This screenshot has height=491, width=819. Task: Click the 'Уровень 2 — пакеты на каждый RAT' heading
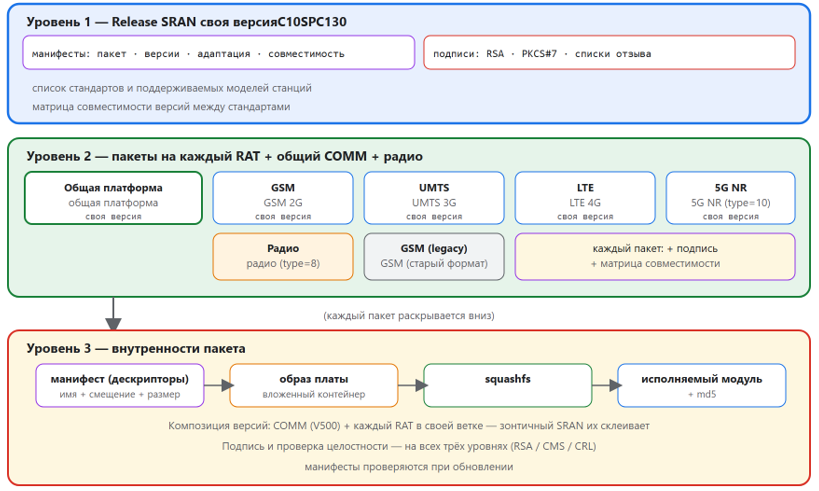[225, 156]
